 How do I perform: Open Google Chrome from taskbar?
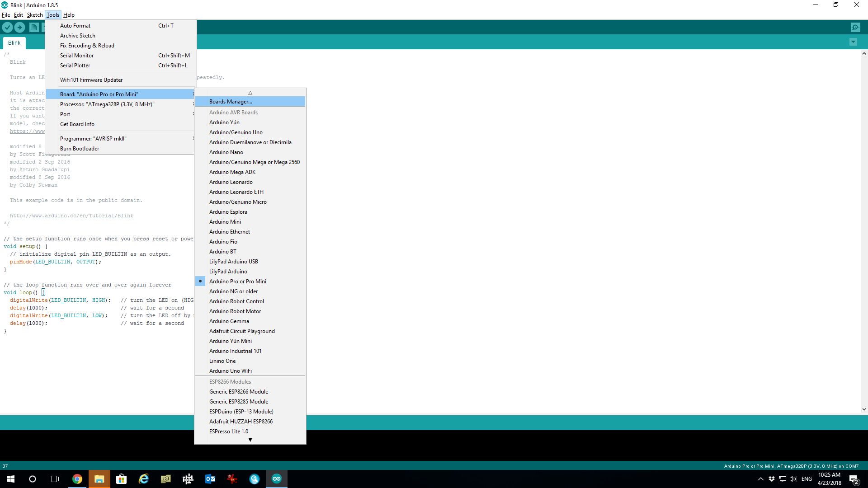click(77, 479)
